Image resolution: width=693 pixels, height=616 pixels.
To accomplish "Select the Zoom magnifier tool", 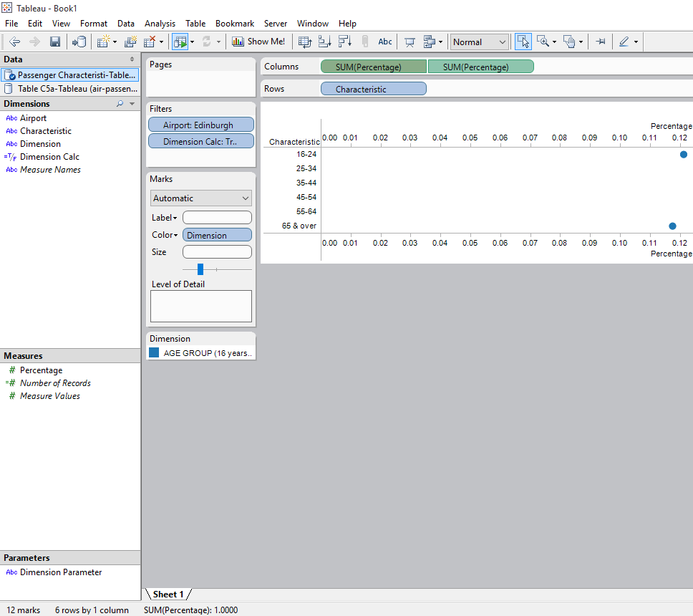I will tap(543, 42).
